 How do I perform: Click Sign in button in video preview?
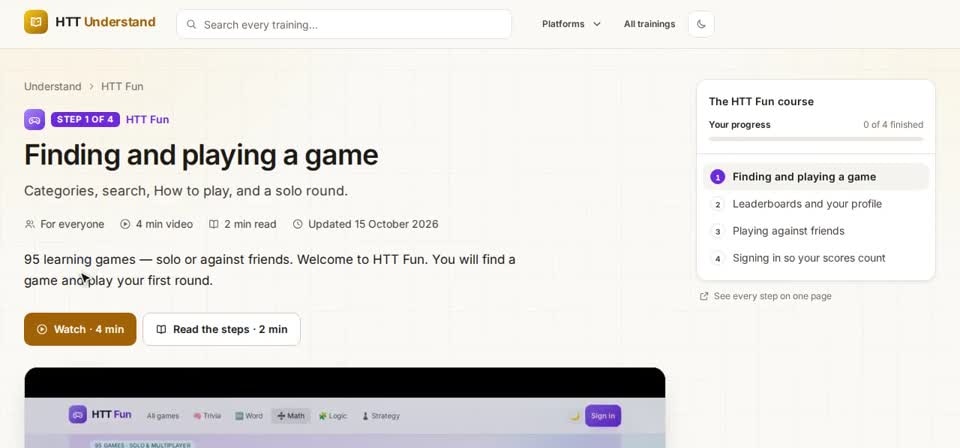pyautogui.click(x=603, y=416)
